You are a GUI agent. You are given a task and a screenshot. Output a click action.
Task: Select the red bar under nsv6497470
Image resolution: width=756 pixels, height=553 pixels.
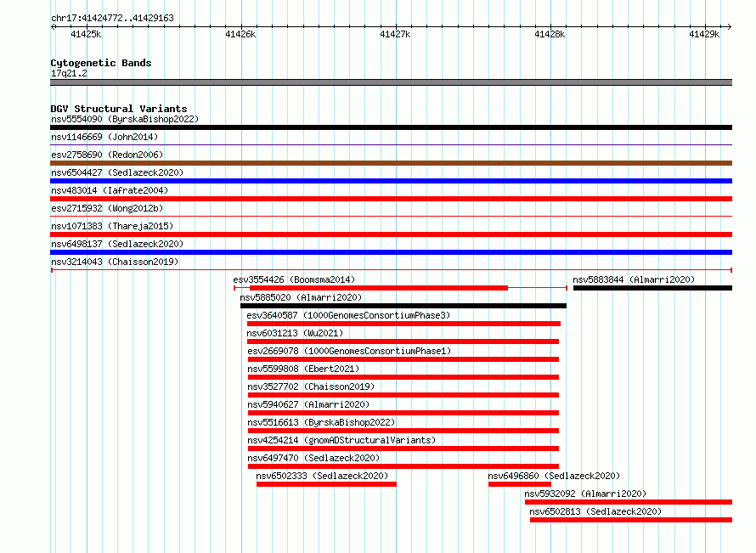click(x=403, y=466)
